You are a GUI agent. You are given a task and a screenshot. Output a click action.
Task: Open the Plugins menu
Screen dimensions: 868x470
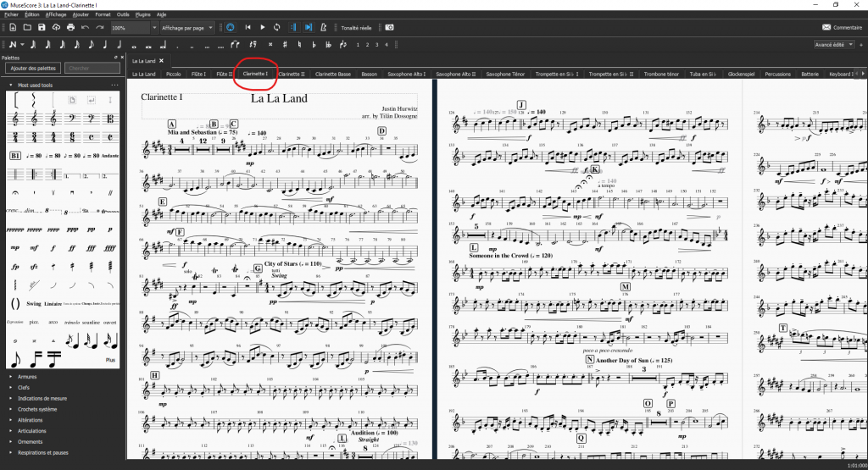point(142,14)
